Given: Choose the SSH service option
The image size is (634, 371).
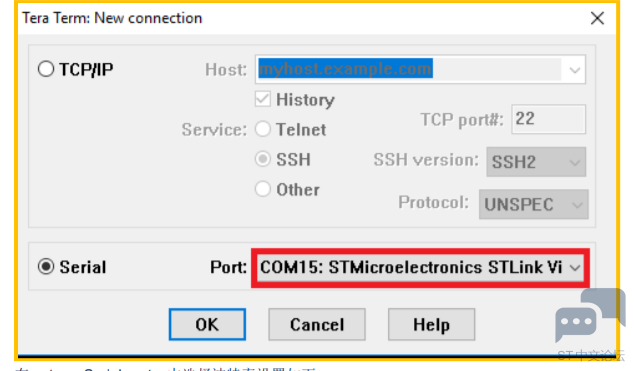Looking at the screenshot, I should [x=263, y=159].
